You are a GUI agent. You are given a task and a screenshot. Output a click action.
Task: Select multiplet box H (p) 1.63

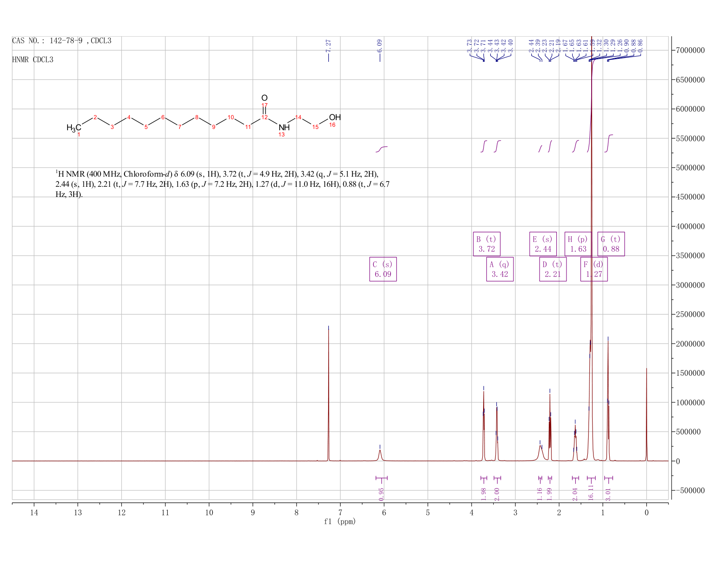pyautogui.click(x=578, y=244)
